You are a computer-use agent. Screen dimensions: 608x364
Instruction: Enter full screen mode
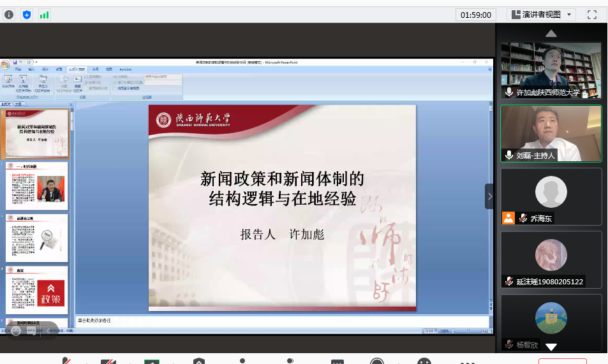pos(591,15)
